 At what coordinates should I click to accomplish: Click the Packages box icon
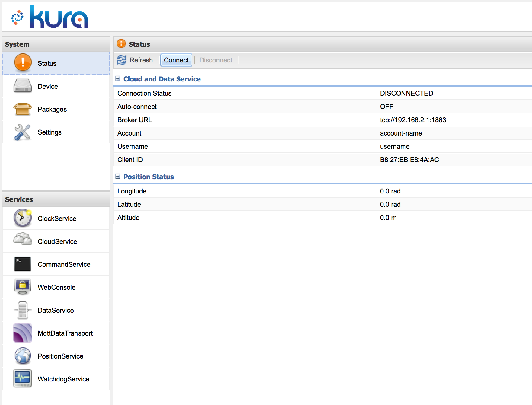coord(23,109)
